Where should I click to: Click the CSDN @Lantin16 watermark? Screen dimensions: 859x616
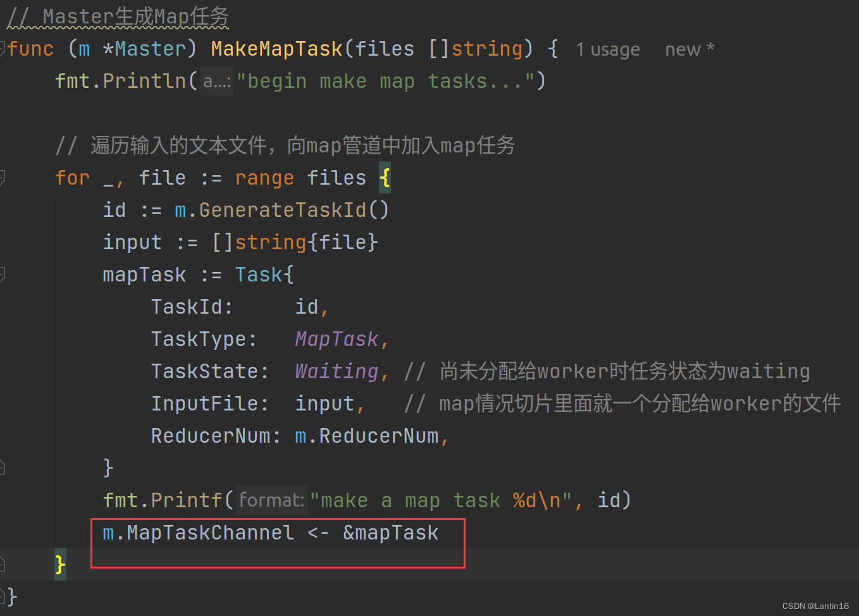point(815,606)
